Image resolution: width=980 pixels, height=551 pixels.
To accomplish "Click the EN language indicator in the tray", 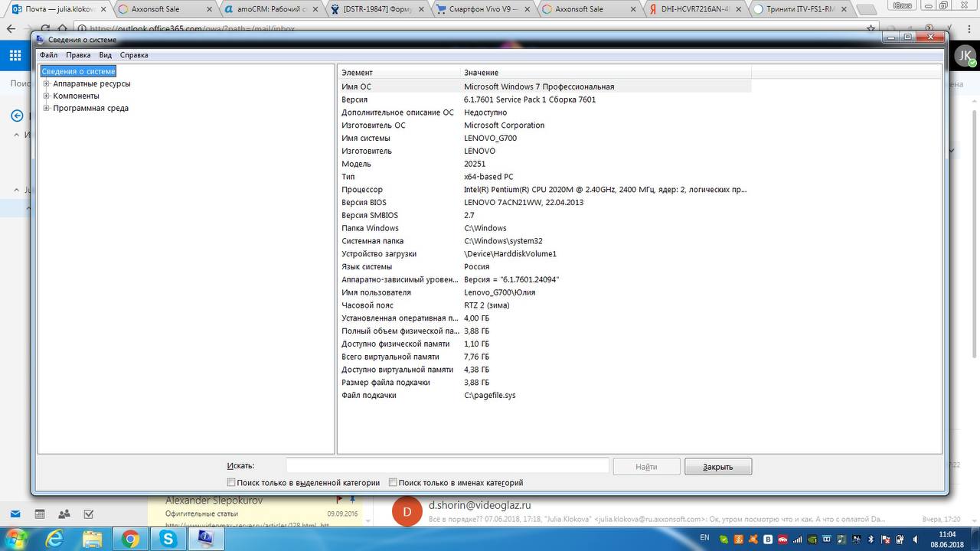I will [704, 538].
